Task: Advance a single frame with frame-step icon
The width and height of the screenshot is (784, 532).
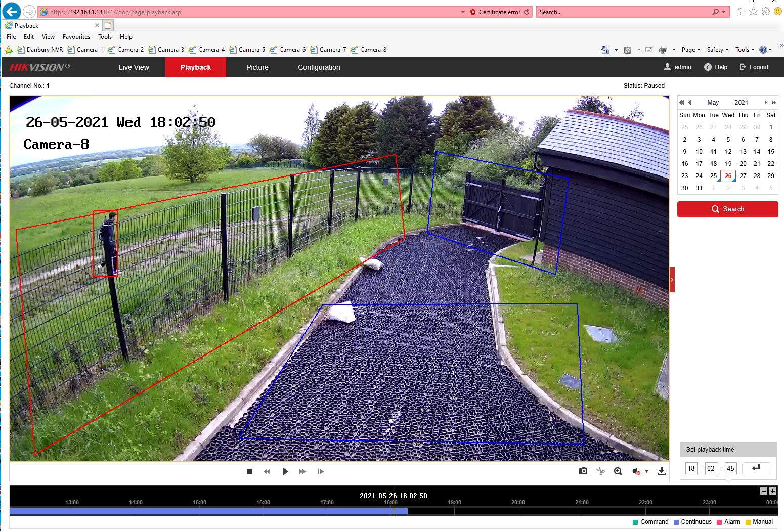Action: click(x=321, y=471)
